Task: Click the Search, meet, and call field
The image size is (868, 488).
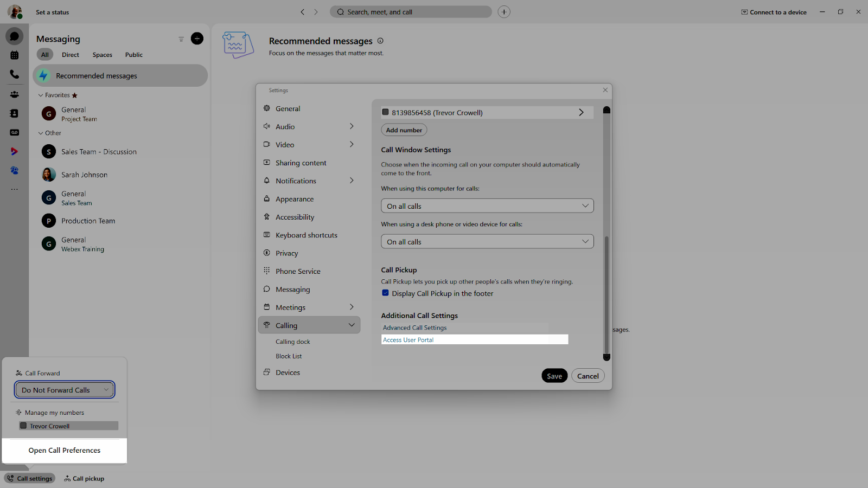Action: 411,12
